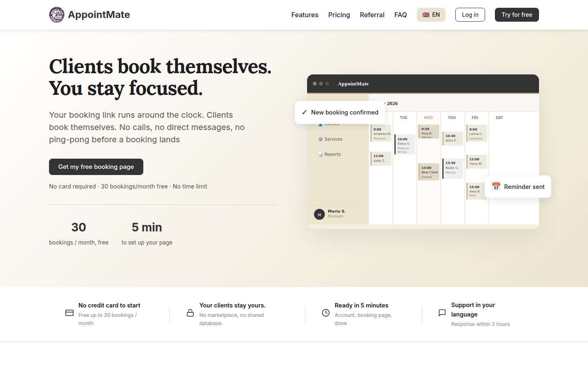Click the 10:30 Alina P. appointment
Screen dimensions: 588x368
pos(453,138)
